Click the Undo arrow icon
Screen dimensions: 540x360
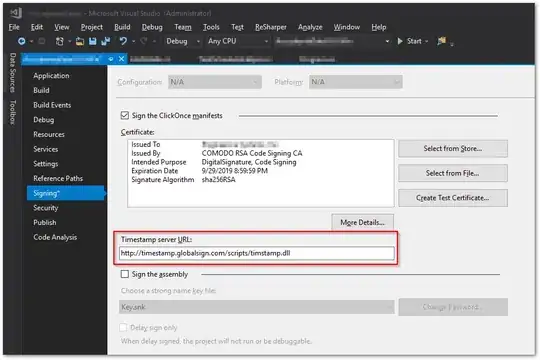[x=123, y=41]
